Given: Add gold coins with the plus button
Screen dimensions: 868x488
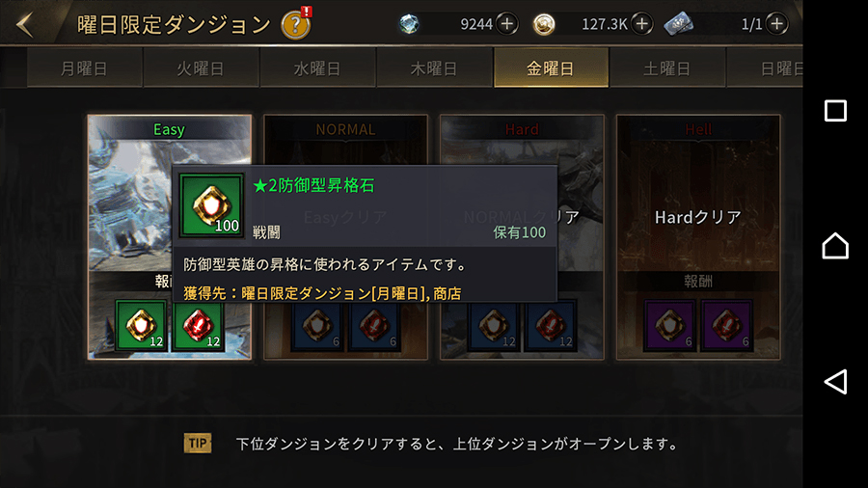Looking at the screenshot, I should (x=641, y=24).
